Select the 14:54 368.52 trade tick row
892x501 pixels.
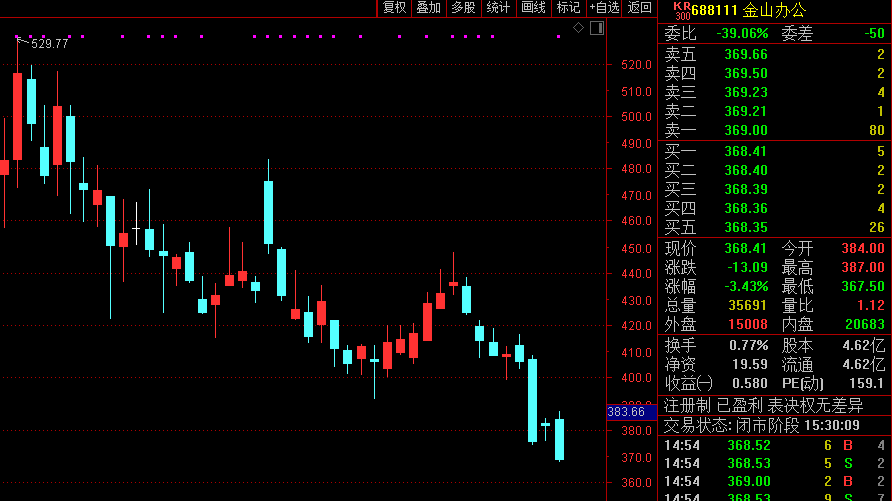pyautogui.click(x=775, y=445)
